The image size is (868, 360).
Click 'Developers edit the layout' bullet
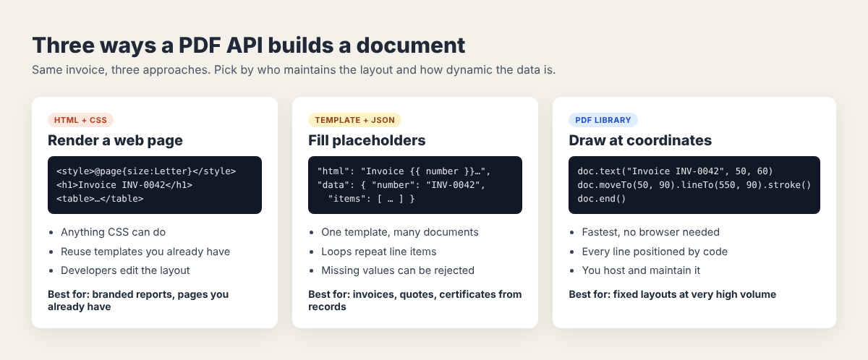[x=127, y=270]
